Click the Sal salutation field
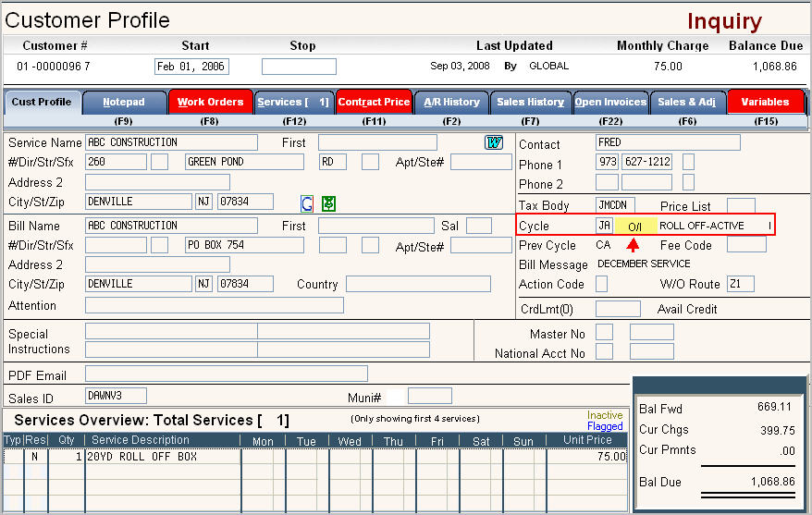This screenshot has width=812, height=515. pos(479,226)
